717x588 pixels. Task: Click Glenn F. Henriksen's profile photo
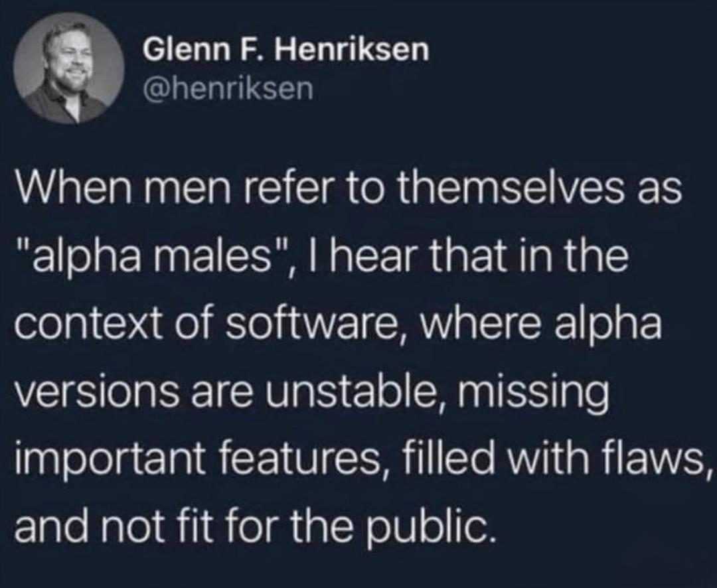[x=68, y=68]
